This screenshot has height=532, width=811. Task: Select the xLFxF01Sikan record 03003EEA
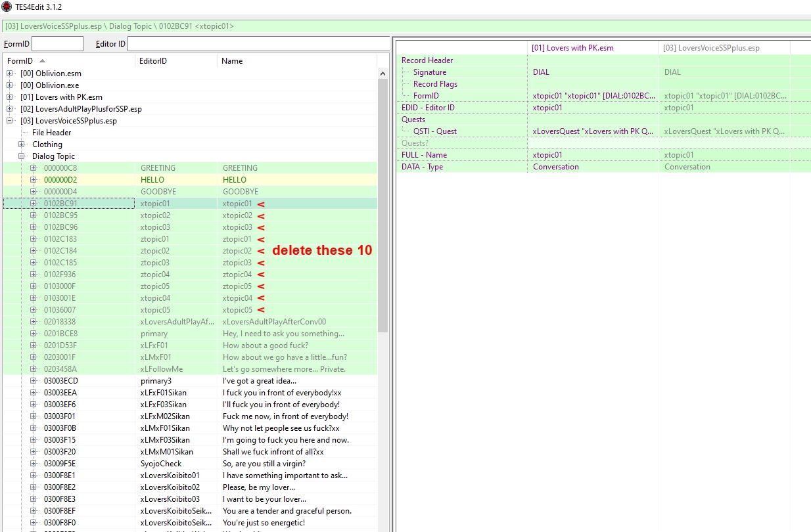190,393
